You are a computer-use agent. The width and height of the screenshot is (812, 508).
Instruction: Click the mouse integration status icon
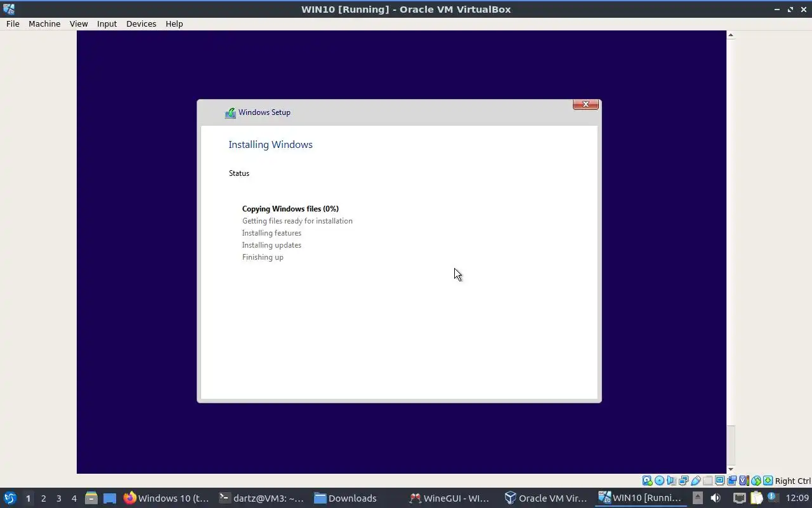[x=756, y=481]
